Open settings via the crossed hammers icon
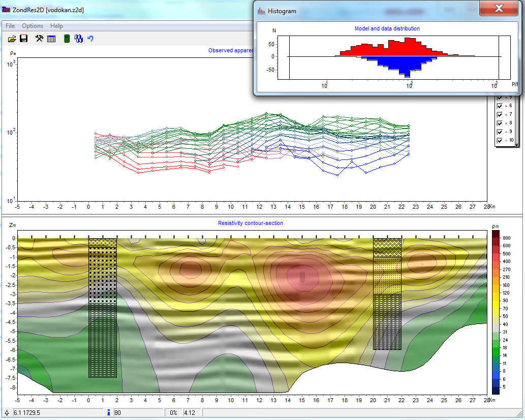Image resolution: width=525 pixels, height=420 pixels. coord(40,39)
